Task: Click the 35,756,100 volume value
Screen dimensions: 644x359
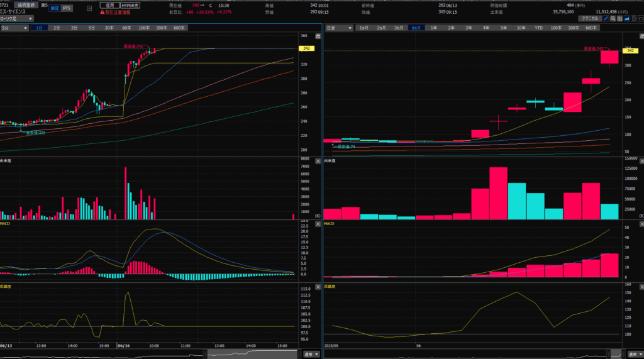Action: 563,12
